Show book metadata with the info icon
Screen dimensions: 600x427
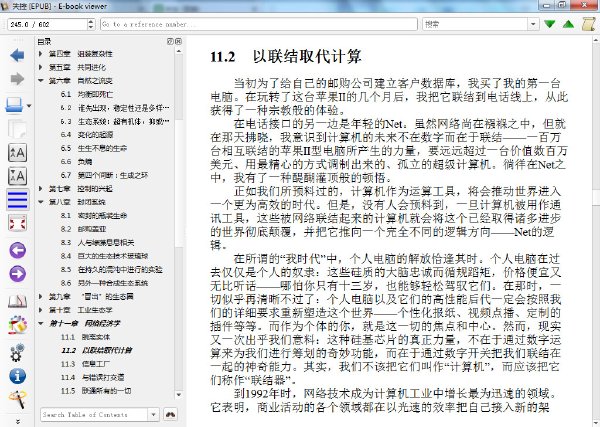click(17, 376)
